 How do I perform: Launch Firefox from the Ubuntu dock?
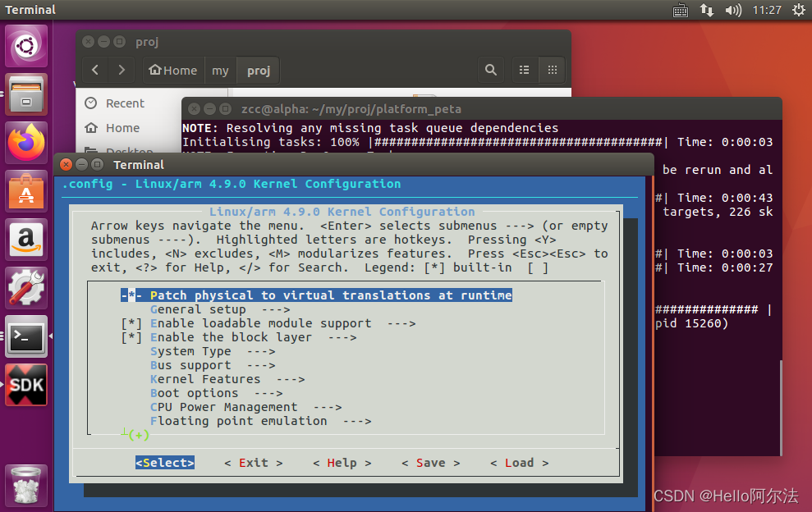click(25, 140)
